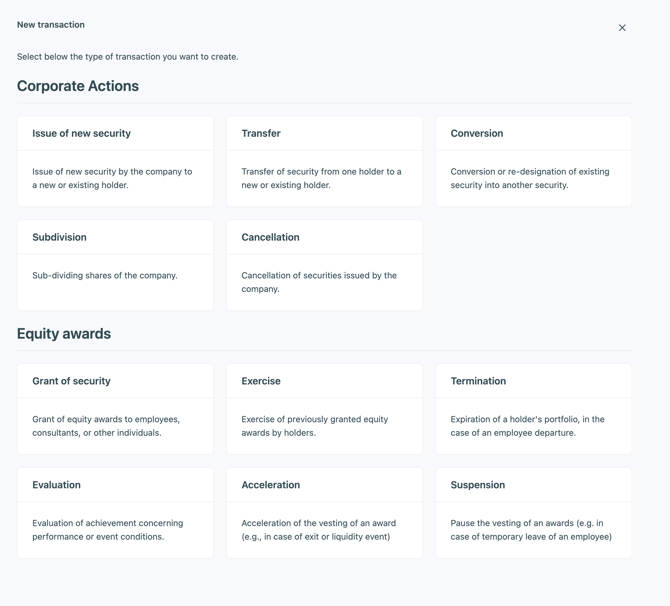Click the Equity awards section heading
Image resolution: width=670 pixels, height=606 pixels.
pos(64,334)
